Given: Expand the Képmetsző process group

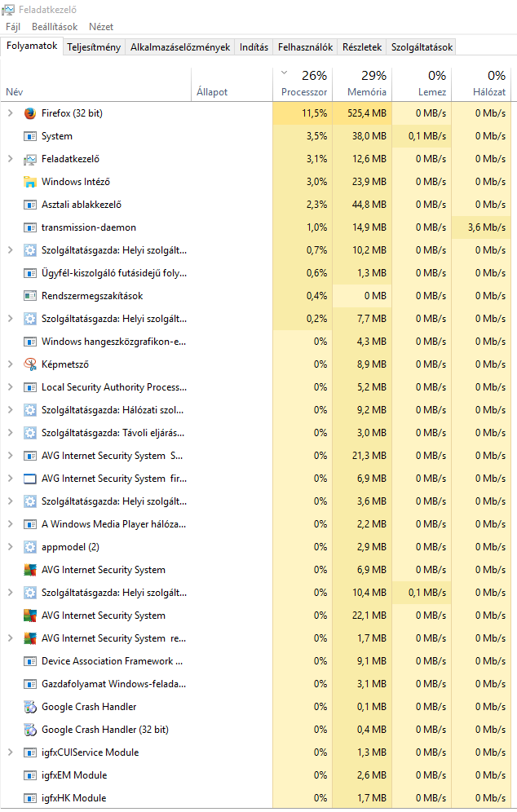Looking at the screenshot, I should click(10, 364).
